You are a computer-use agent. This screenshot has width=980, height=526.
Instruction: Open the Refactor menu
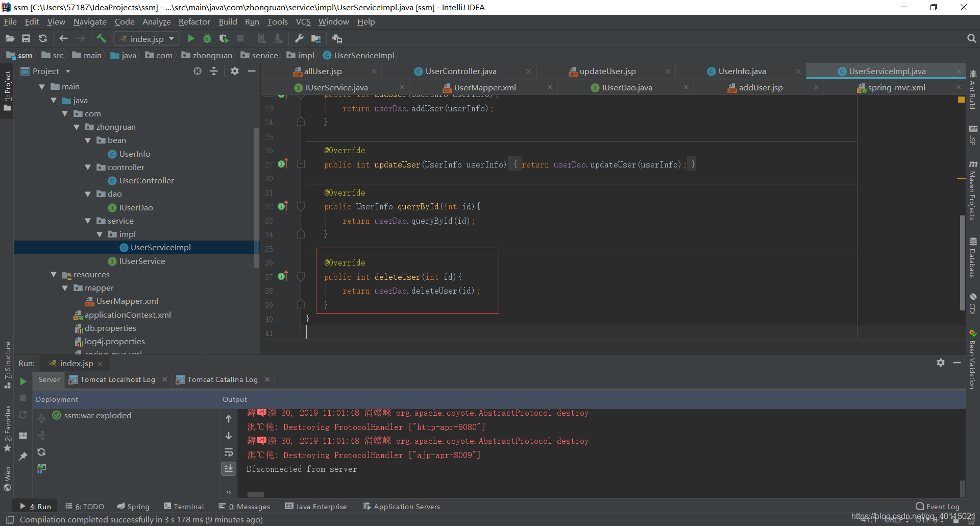pyautogui.click(x=194, y=21)
